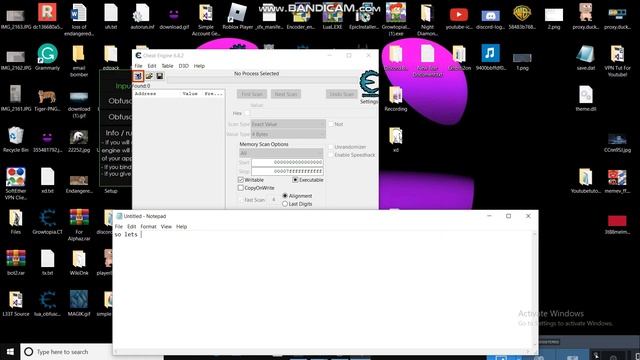Click the save floppy icon in Cheat Engine
The image size is (640, 360).
(x=160, y=76)
